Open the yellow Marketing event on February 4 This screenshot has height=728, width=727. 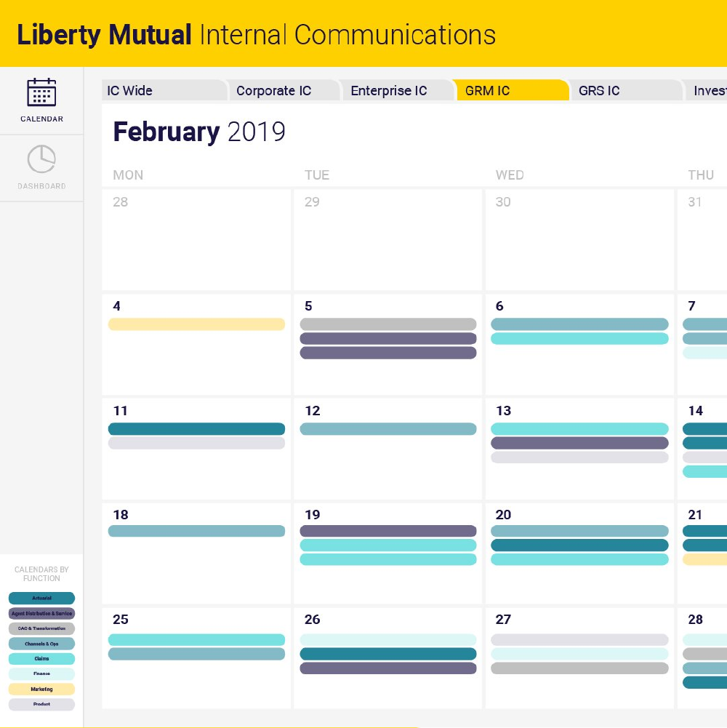click(196, 324)
